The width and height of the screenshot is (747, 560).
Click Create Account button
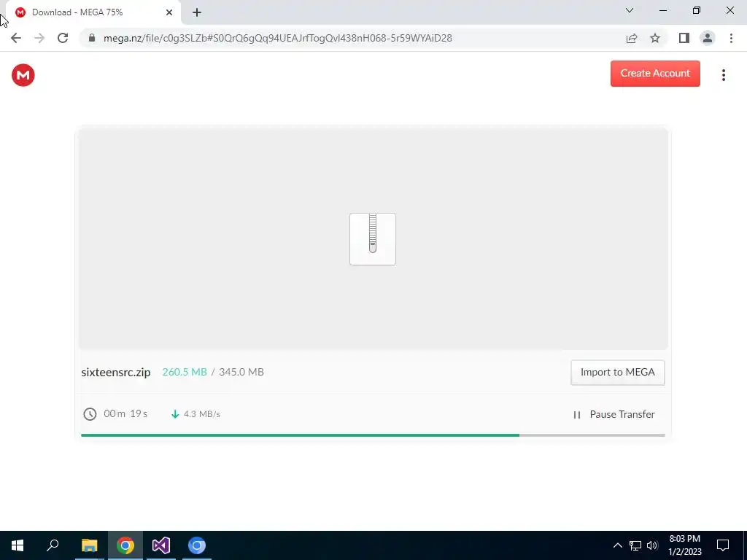coord(655,74)
